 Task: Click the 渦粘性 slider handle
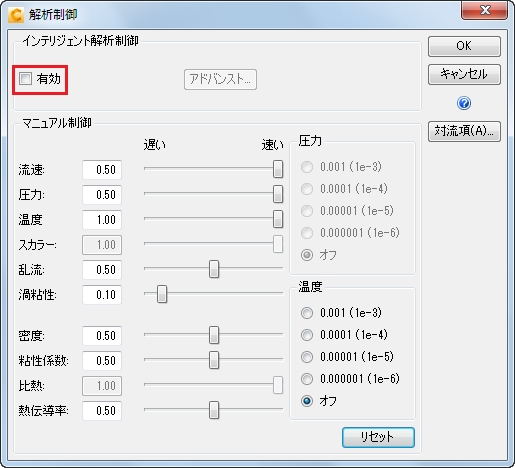tap(162, 294)
